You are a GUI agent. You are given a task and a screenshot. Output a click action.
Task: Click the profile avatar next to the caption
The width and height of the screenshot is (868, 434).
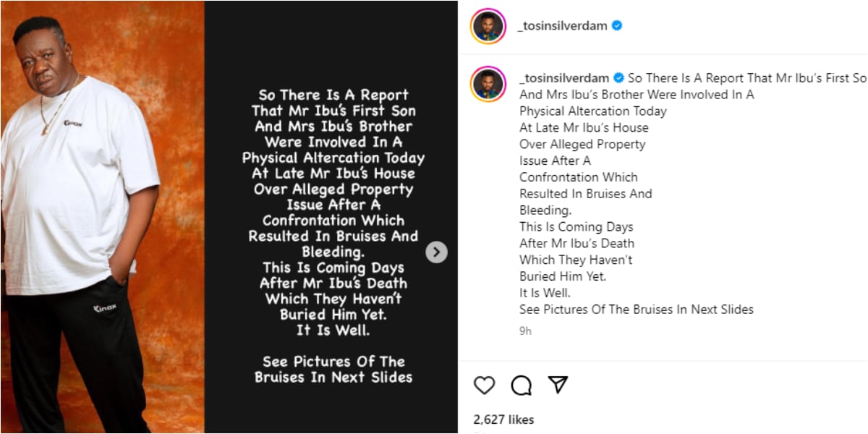488,84
